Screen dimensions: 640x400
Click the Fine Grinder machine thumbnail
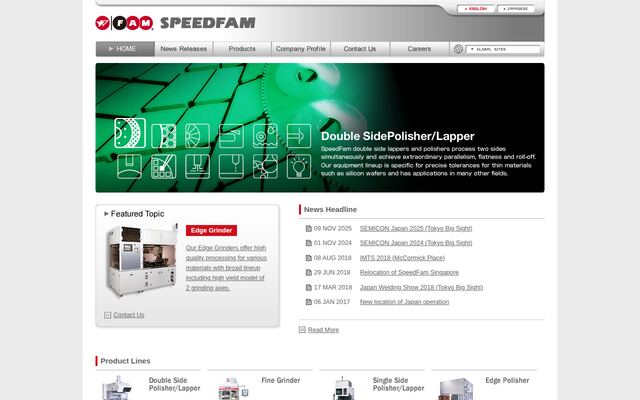pyautogui.click(x=233, y=388)
